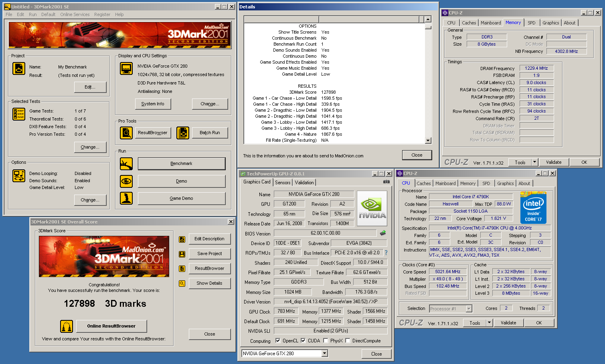The image size is (605, 364).
Task: Switch to SPD tab in CPU-Z Memory window
Action: [532, 23]
